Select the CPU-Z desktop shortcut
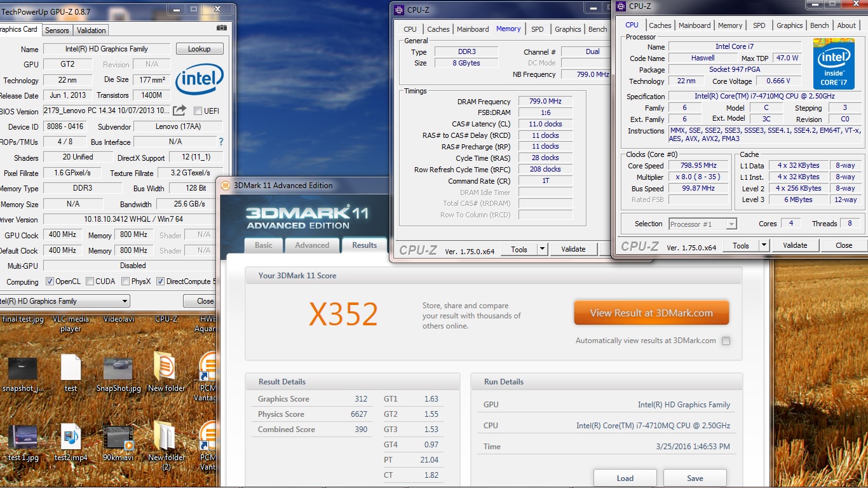This screenshot has width=868, height=488. click(166, 319)
